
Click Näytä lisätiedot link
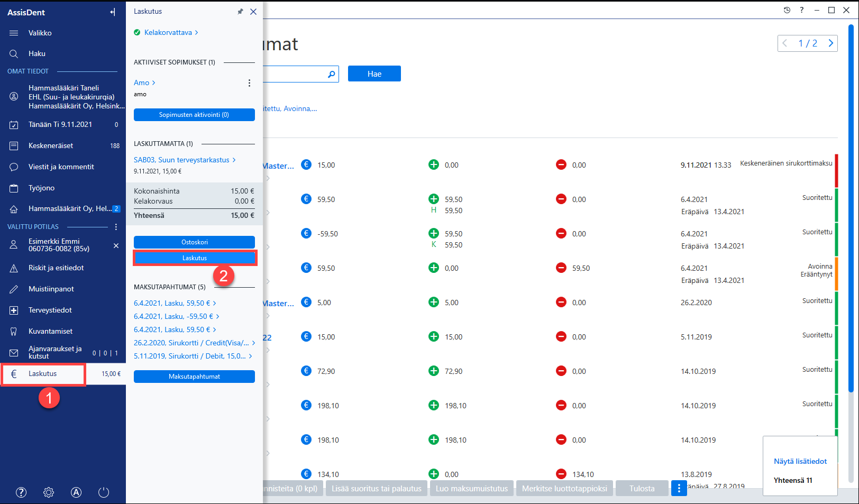point(800,461)
